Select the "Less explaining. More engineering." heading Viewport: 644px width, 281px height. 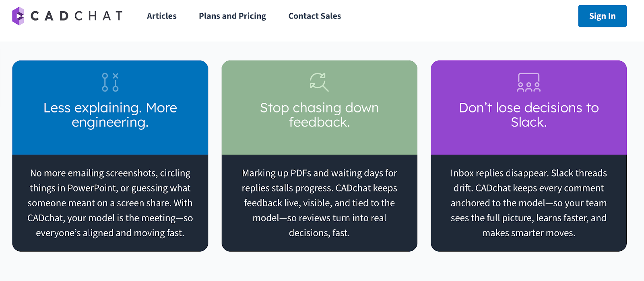(110, 115)
